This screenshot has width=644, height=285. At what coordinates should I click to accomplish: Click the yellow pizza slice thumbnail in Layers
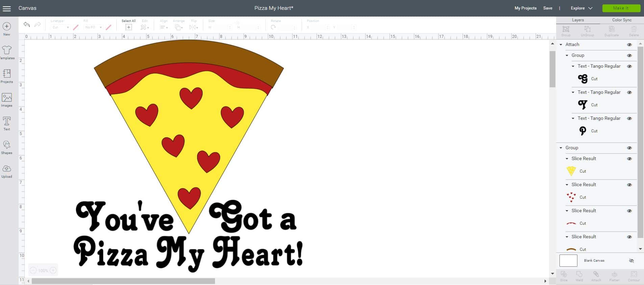pyautogui.click(x=571, y=171)
